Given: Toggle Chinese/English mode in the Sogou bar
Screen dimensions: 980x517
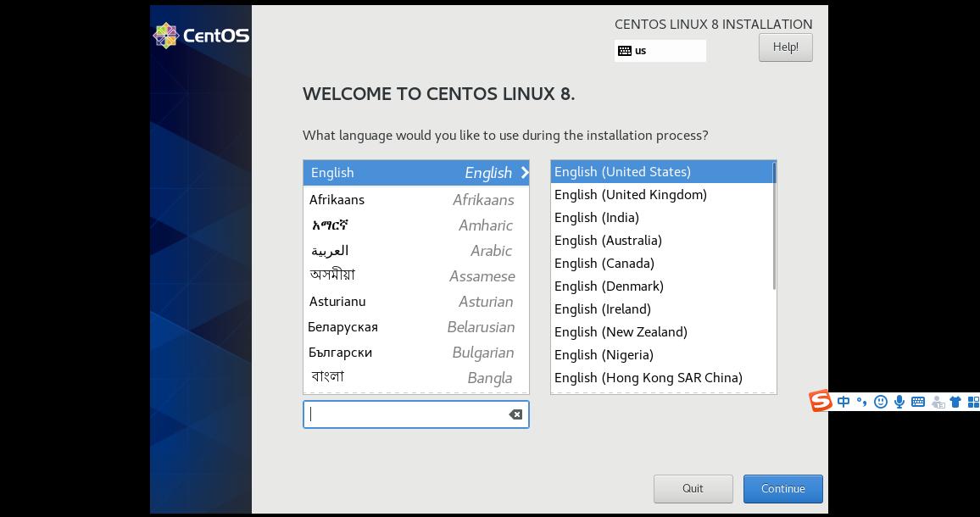Looking at the screenshot, I should pos(844,402).
